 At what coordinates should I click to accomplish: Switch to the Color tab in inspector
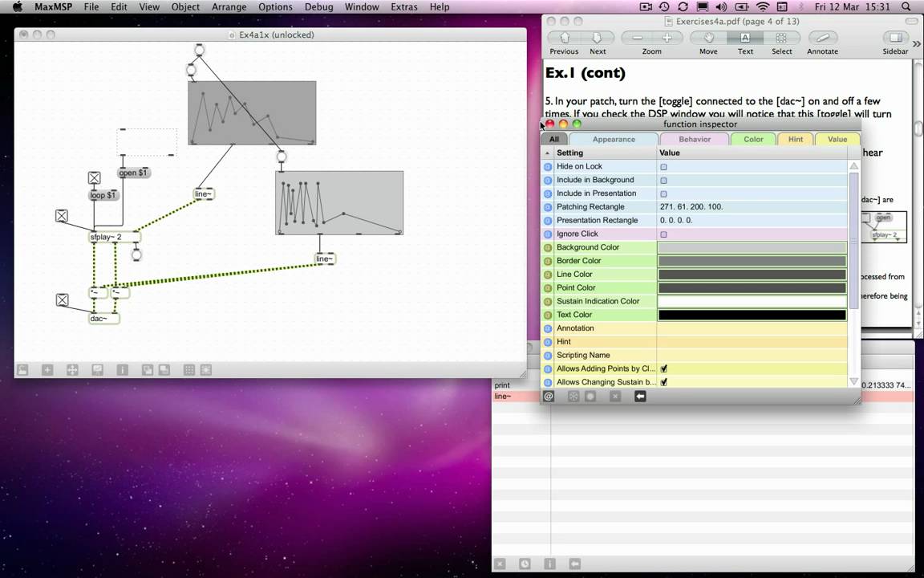(x=753, y=139)
